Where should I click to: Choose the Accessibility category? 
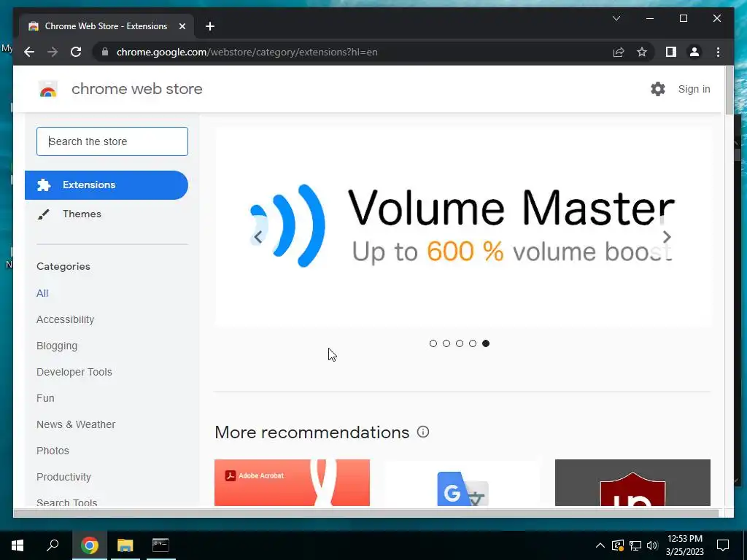(x=65, y=319)
